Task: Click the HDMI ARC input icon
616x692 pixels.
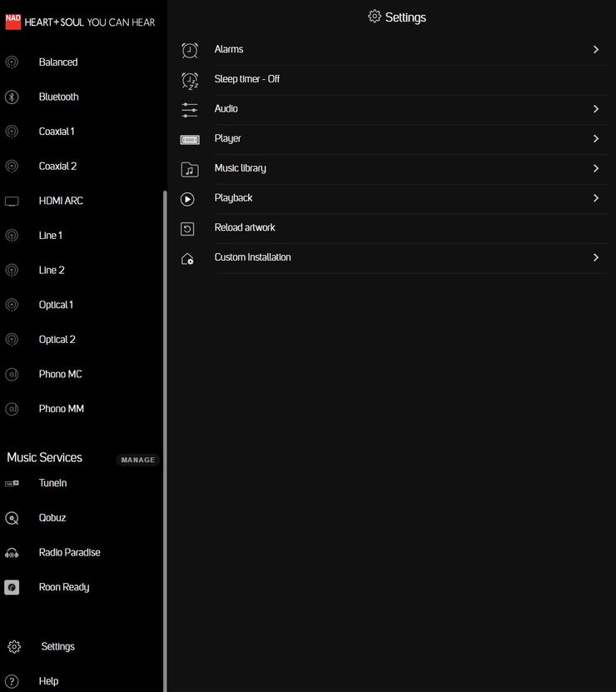Action: (x=12, y=201)
